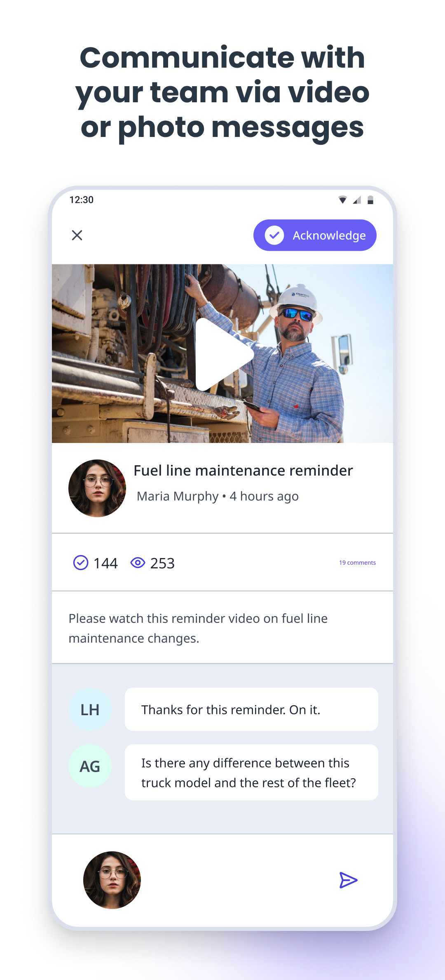Open the 'Thanks for this reminder' comment
This screenshot has width=445, height=980.
pos(251,709)
